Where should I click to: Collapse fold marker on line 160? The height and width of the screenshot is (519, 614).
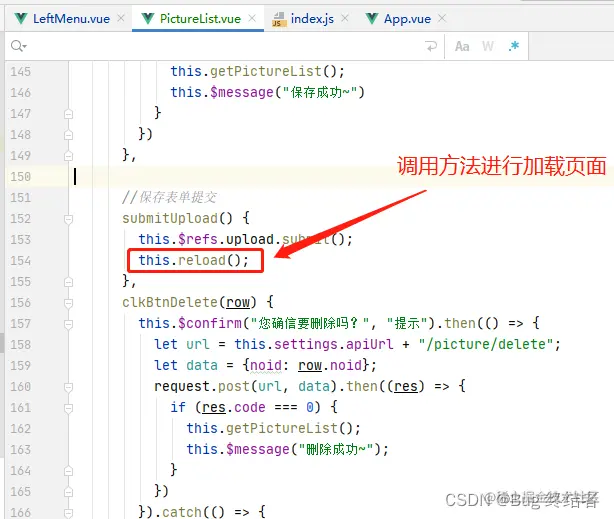pyautogui.click(x=69, y=387)
